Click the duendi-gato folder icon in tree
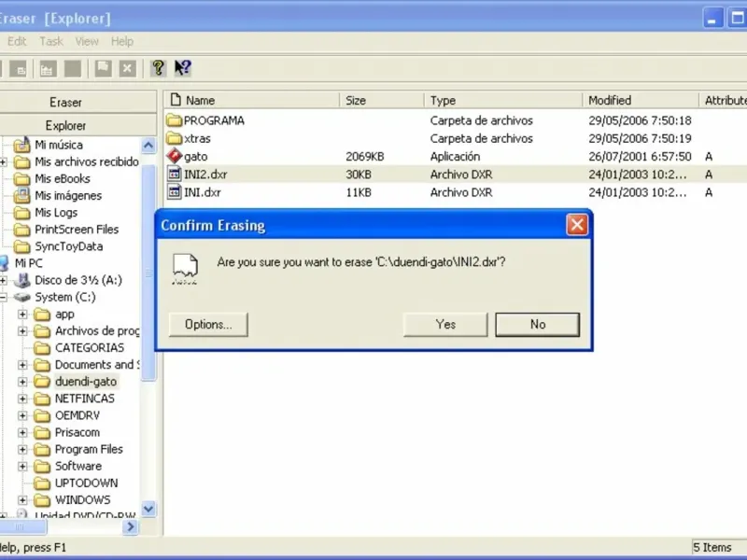 pos(42,382)
